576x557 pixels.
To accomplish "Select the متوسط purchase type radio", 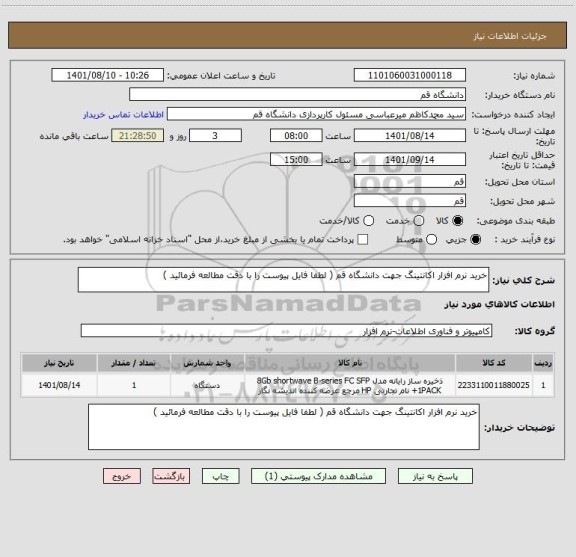I will [x=431, y=240].
